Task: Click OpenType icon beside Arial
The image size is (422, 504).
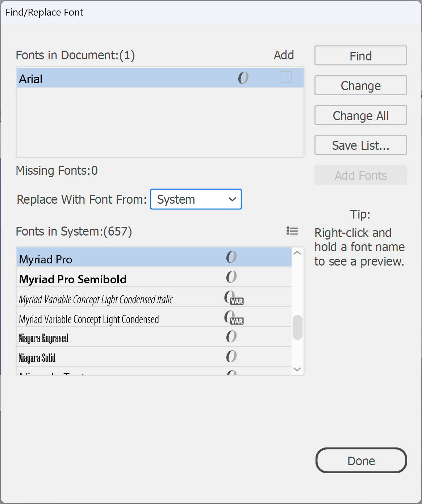Action: (x=243, y=77)
